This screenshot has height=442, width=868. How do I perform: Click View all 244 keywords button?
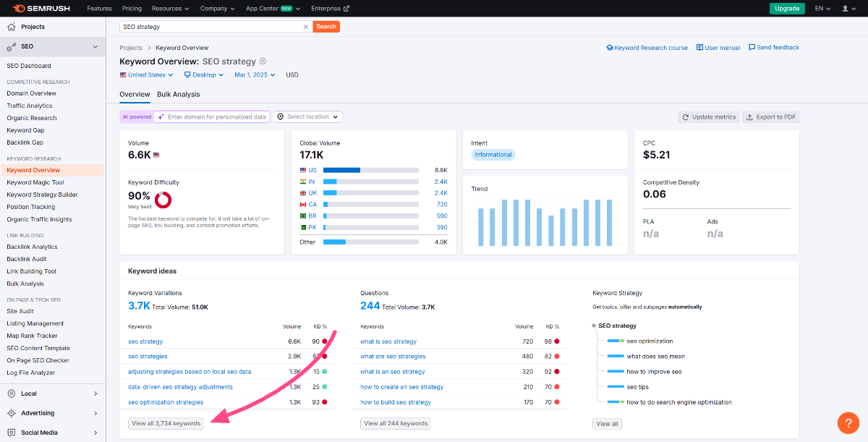pos(396,423)
